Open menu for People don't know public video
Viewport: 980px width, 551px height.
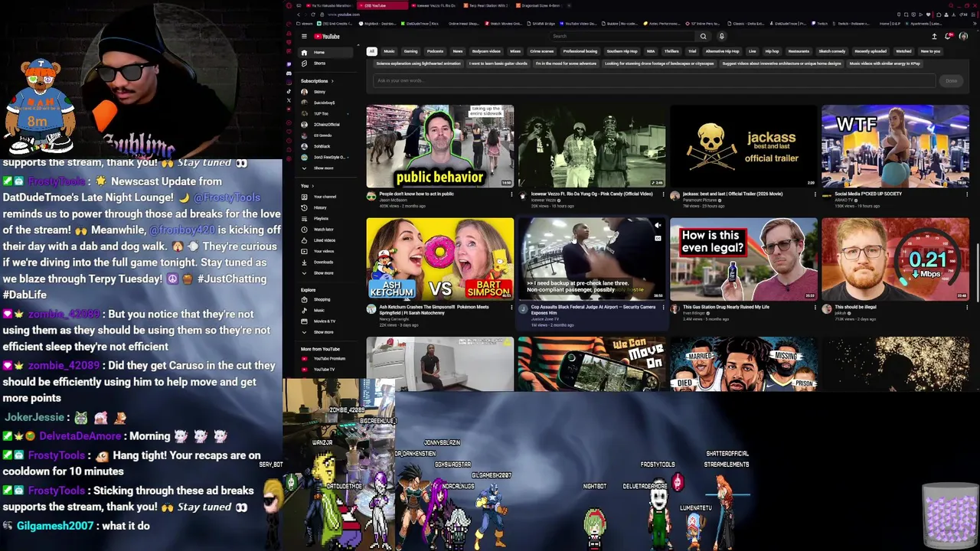click(x=511, y=194)
